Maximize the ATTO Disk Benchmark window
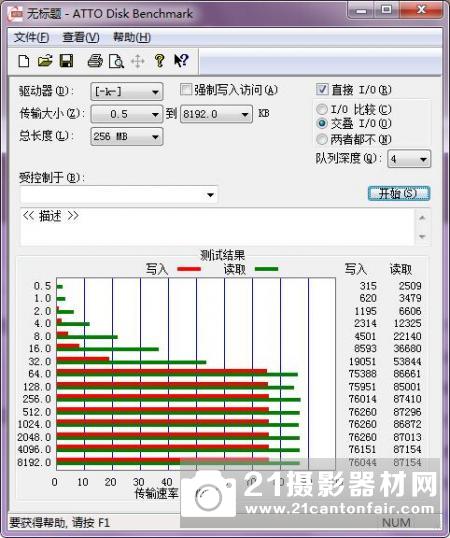This screenshot has height=538, width=450. 386,10
